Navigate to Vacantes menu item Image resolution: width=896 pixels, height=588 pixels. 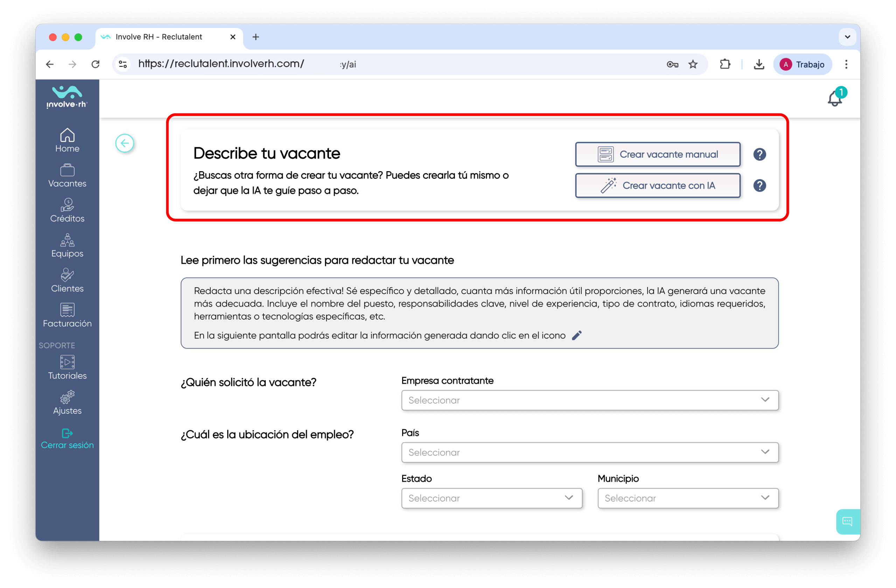coord(68,176)
